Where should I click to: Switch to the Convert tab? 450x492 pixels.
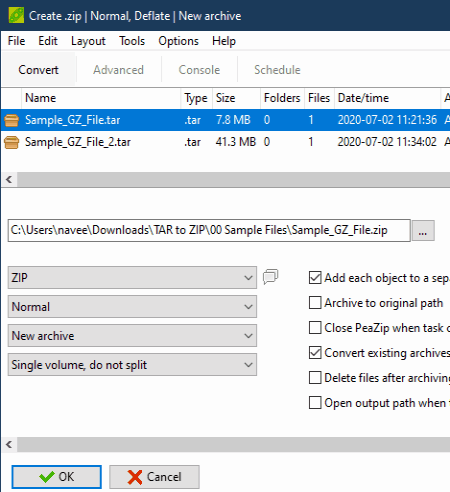[38, 70]
